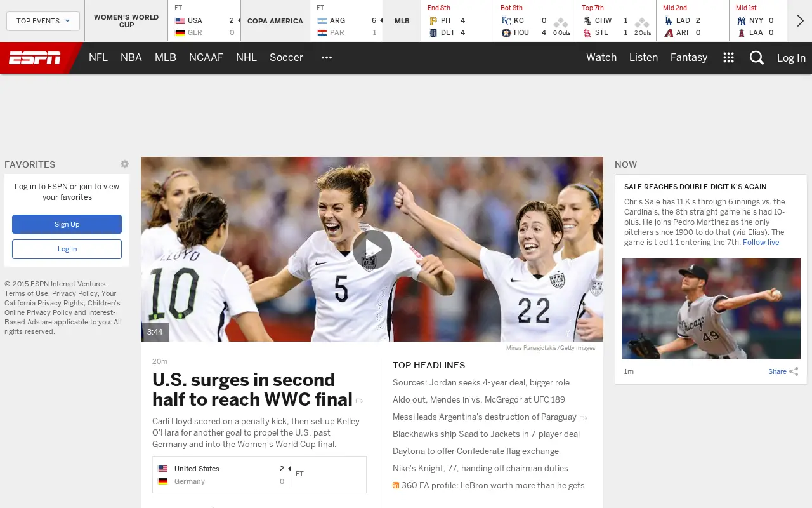The width and height of the screenshot is (812, 508).
Task: Open Favorites settings gear icon
Action: coord(125,164)
